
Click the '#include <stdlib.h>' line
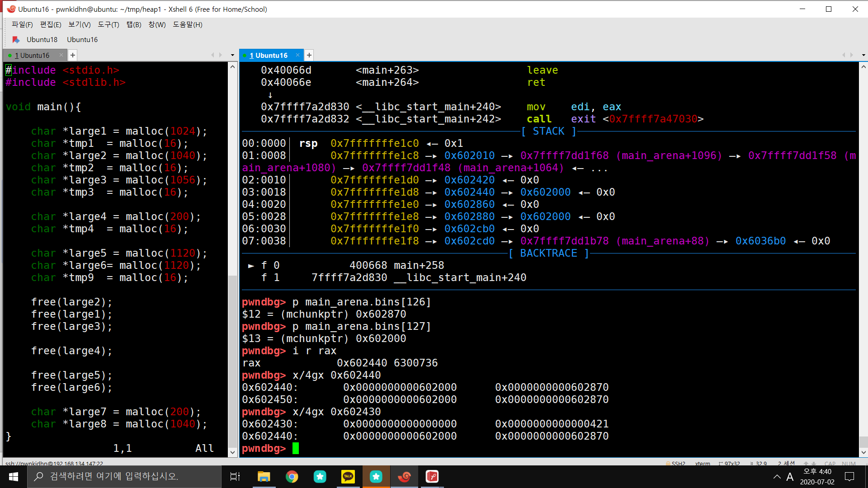[x=66, y=82]
